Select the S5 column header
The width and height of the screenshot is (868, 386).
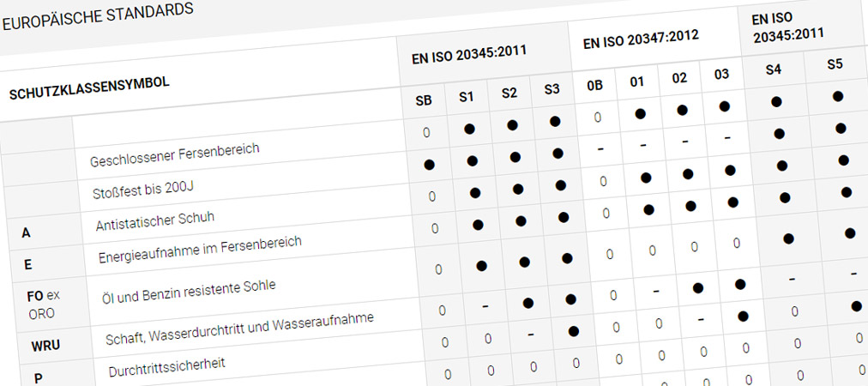pos(835,63)
